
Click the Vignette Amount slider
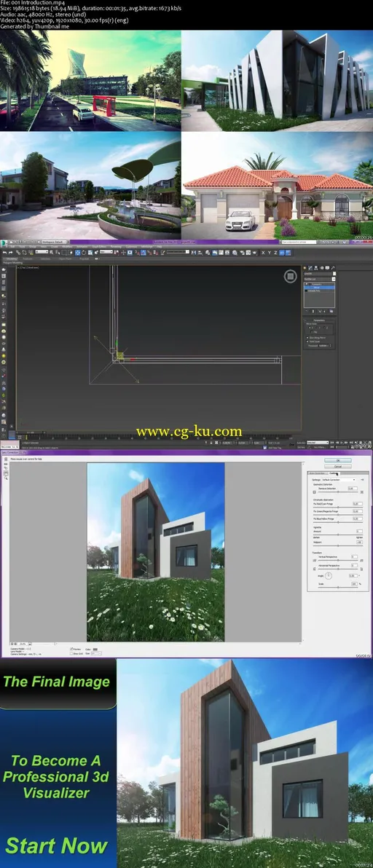click(338, 534)
